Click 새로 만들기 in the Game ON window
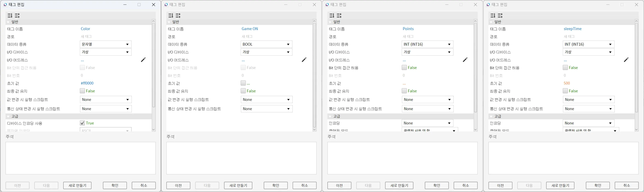Viewport: 644px width, 192px height. 238,185
